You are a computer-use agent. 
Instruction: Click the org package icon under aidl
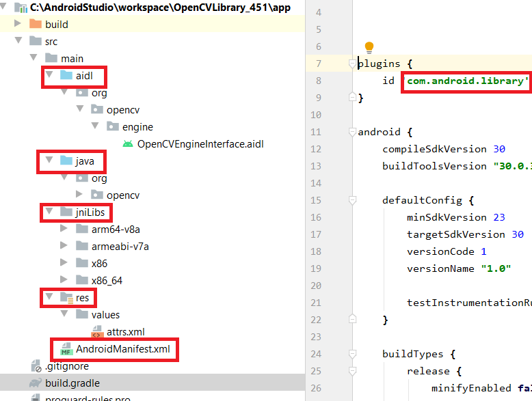point(82,92)
